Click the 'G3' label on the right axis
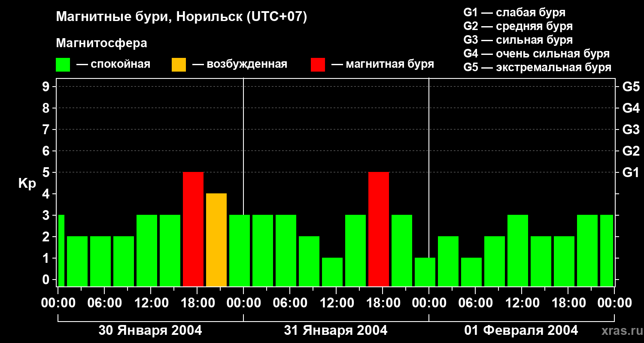 pos(631,129)
